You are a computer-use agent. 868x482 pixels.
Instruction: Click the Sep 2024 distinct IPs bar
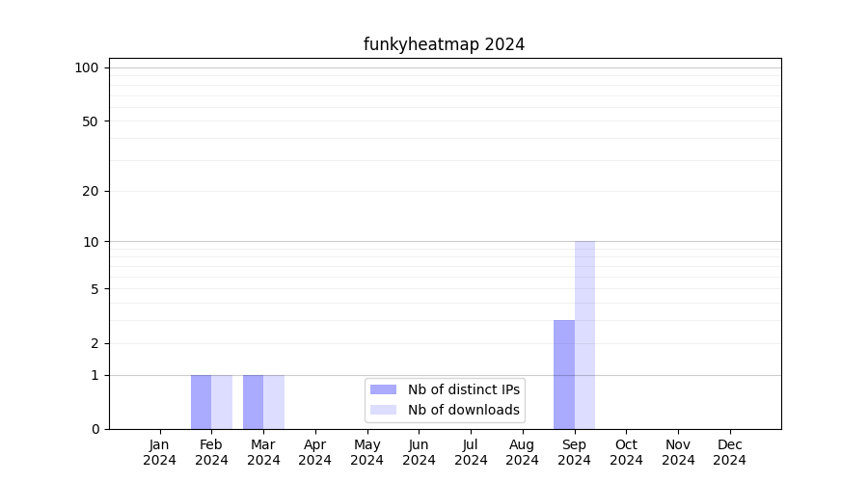coord(564,374)
